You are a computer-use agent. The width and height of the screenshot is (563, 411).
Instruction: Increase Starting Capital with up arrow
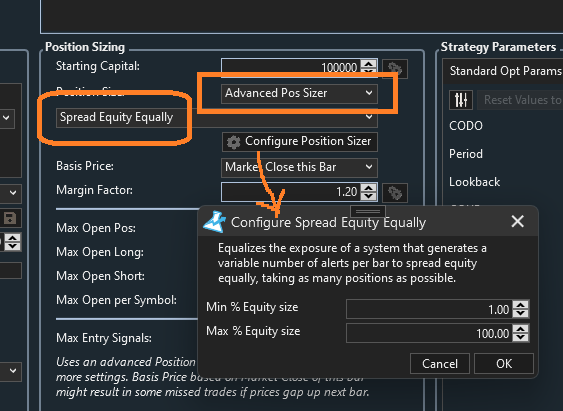(x=369, y=64)
